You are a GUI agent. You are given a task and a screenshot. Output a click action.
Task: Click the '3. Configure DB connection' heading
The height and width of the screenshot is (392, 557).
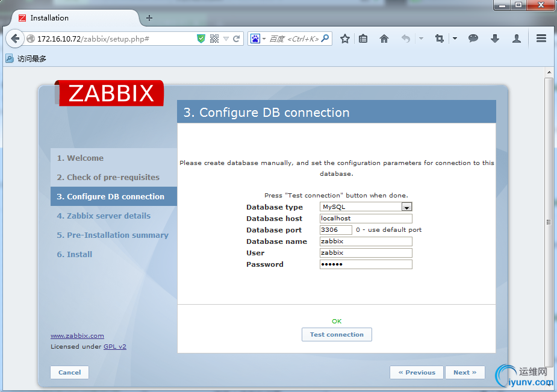[x=266, y=113]
